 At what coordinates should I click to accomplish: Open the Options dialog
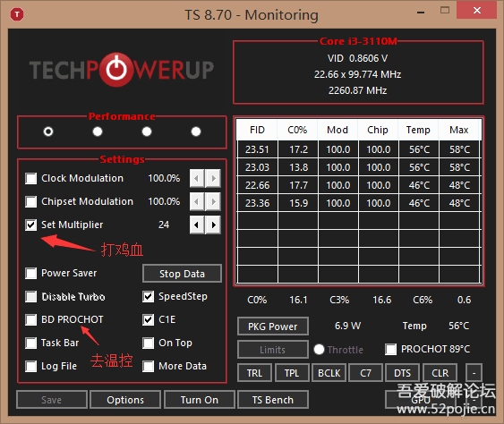point(125,400)
